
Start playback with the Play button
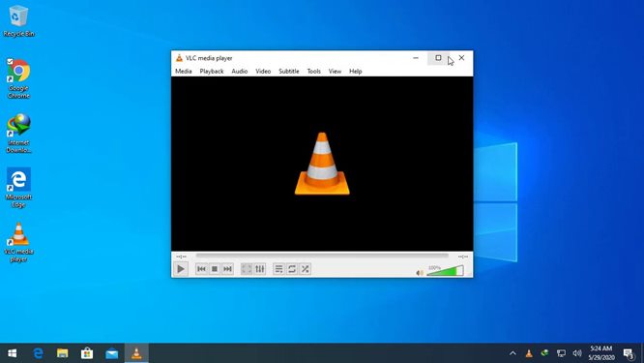180,269
